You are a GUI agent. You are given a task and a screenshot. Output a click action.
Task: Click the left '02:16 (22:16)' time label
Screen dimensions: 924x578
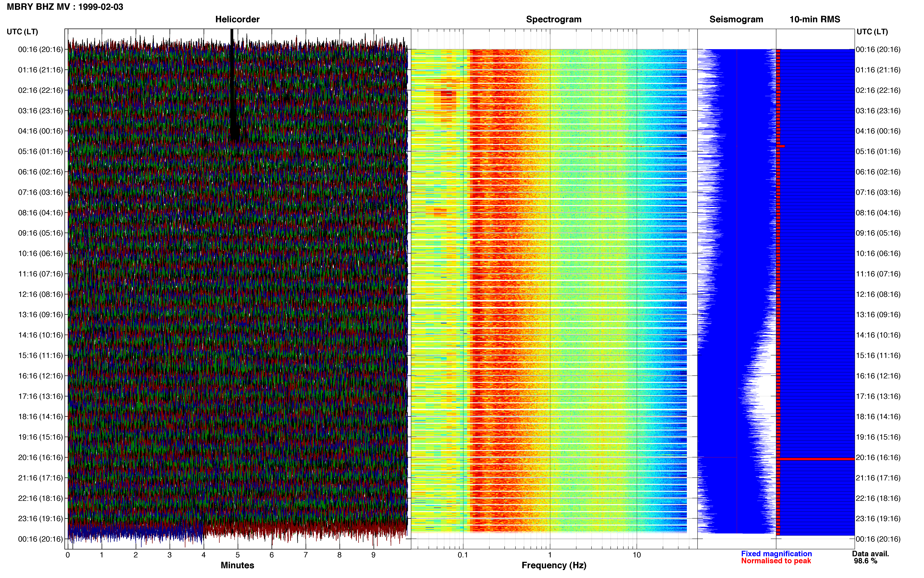41,90
